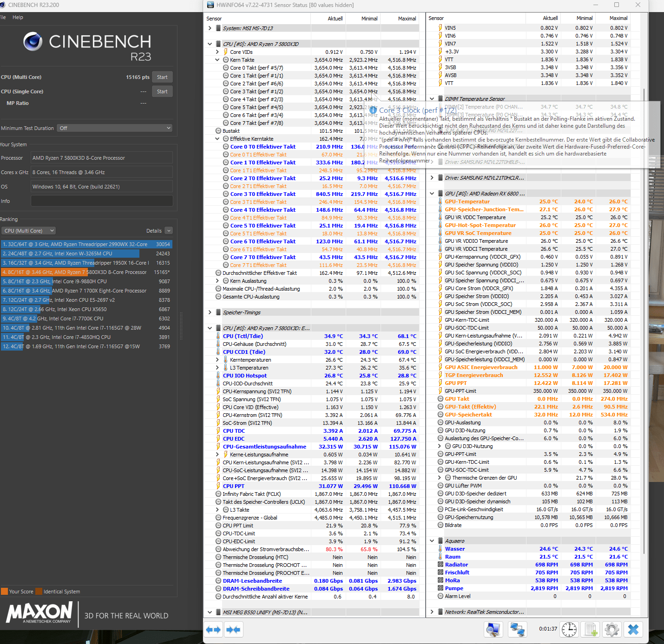The image size is (664, 644).
Task: Select the Xeon W-3265M ranking row
Action: [86, 254]
